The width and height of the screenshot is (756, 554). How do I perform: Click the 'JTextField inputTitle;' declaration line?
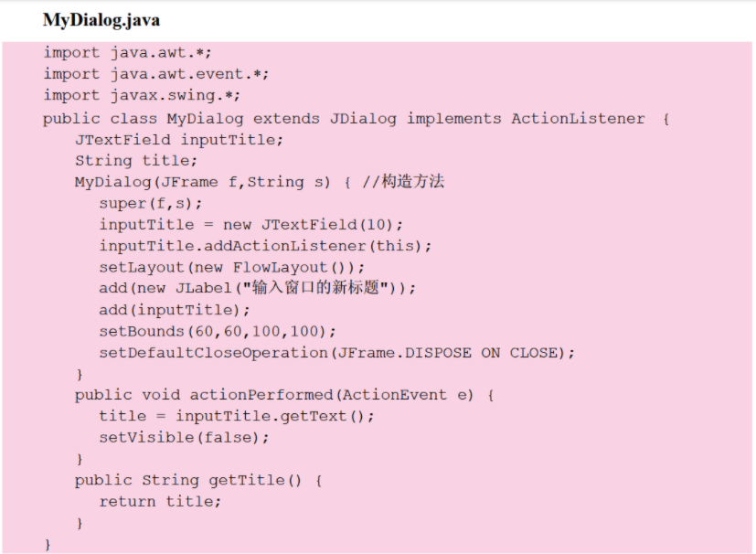tap(179, 140)
